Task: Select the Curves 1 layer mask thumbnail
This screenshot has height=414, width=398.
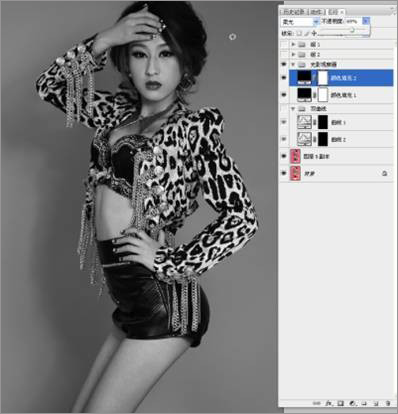Action: point(323,122)
